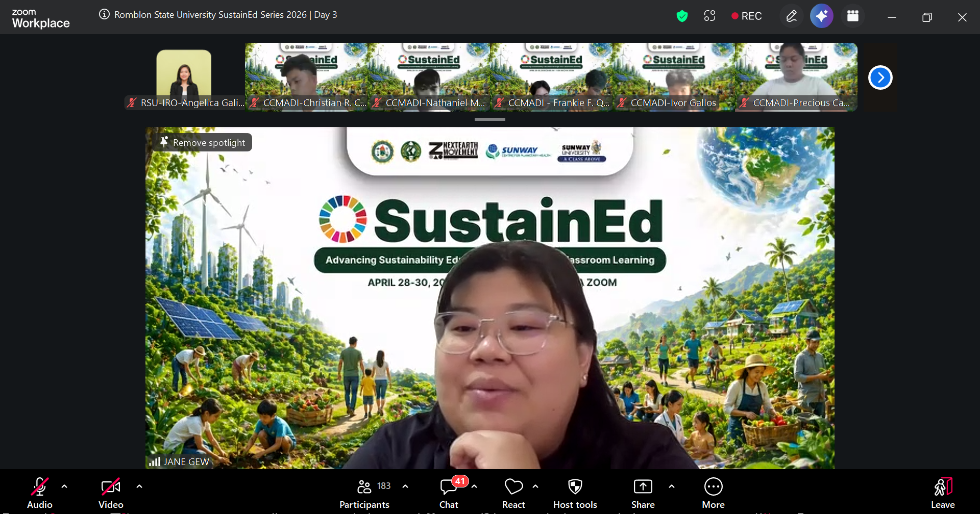Click the view layout grid icon
980x514 pixels.
coord(852,16)
